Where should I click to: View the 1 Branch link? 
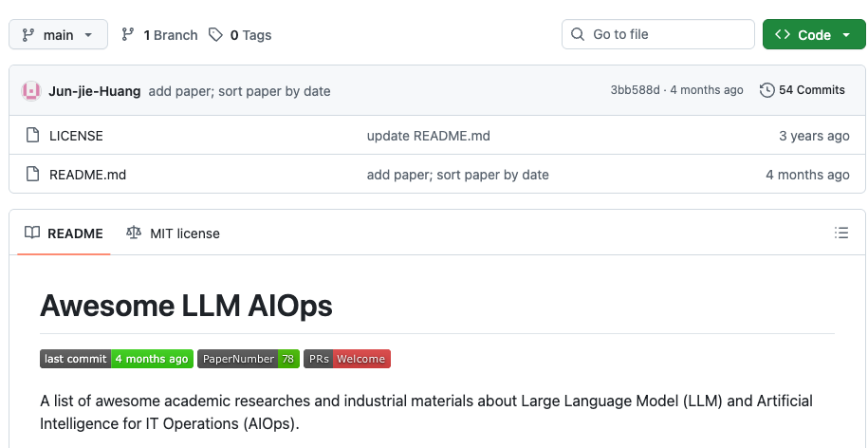(x=159, y=35)
